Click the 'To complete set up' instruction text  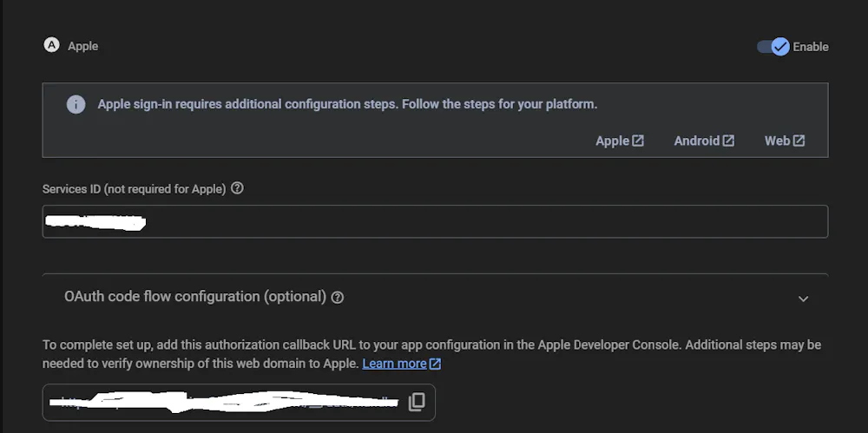coord(431,354)
